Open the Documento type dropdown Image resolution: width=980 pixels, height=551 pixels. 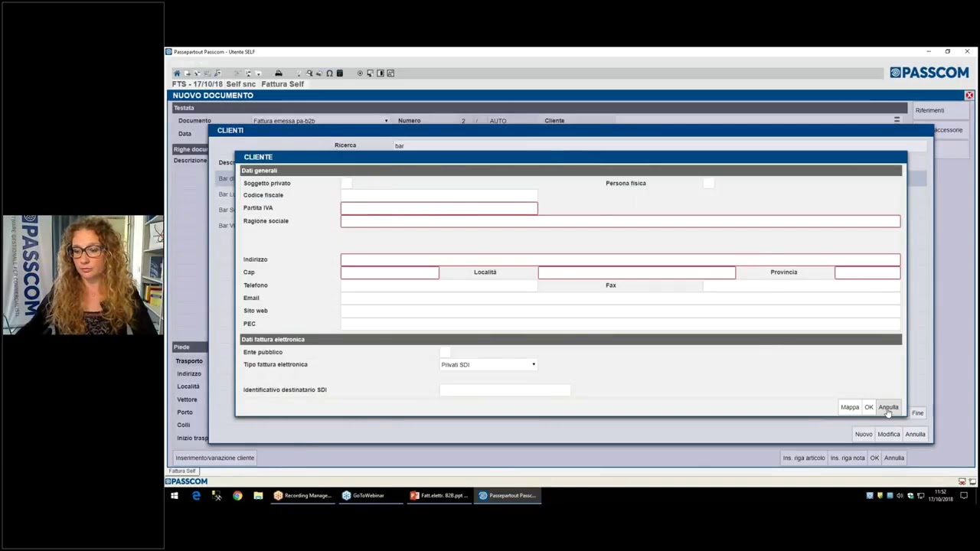pos(321,121)
